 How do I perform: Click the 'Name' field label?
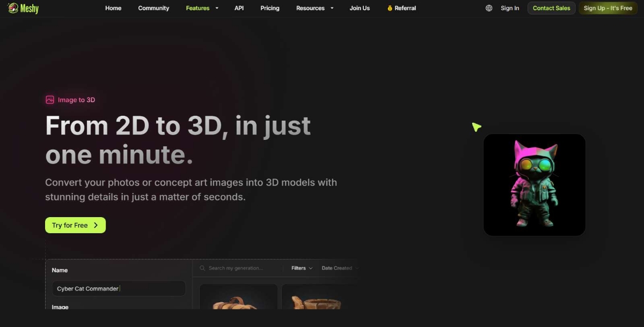coord(60,270)
